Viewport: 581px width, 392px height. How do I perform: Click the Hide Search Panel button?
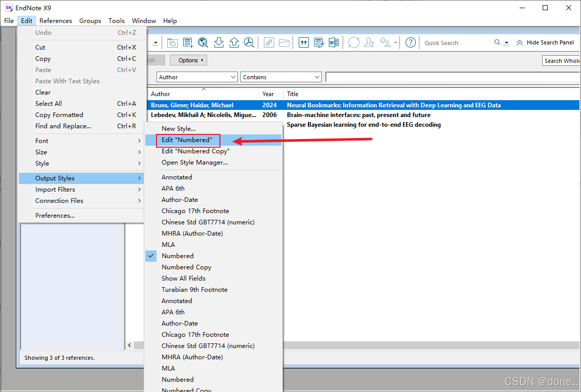coord(545,42)
